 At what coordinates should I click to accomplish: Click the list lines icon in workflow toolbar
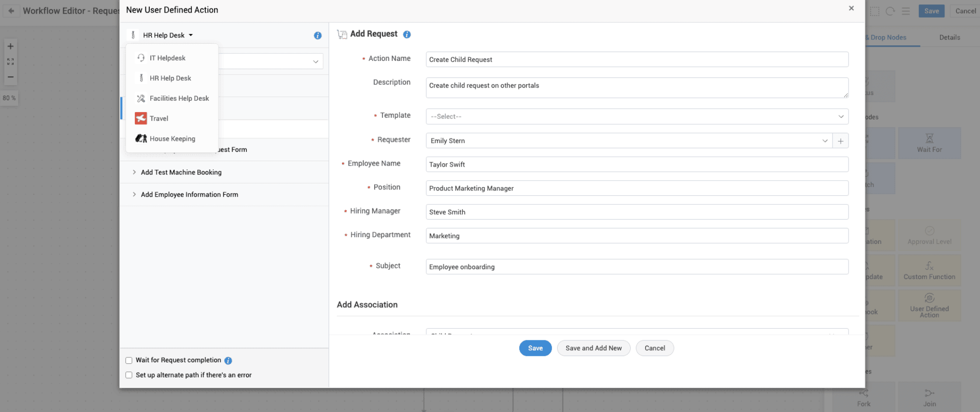[x=906, y=11]
